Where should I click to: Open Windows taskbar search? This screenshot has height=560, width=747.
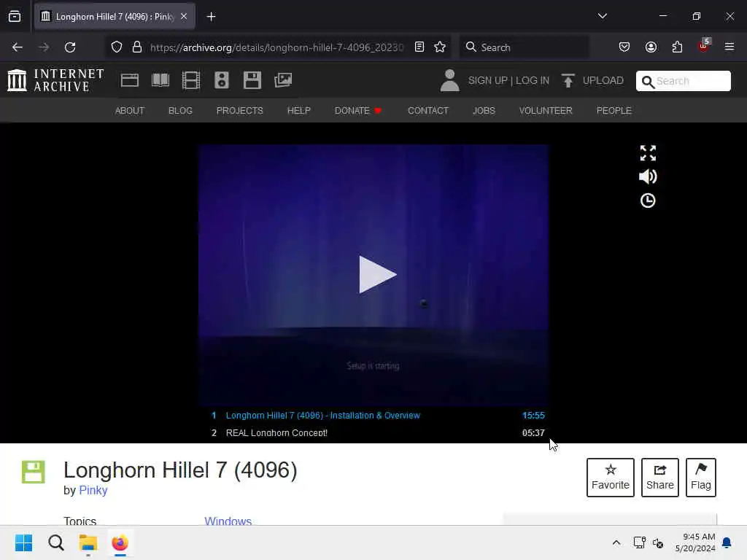pos(56,542)
